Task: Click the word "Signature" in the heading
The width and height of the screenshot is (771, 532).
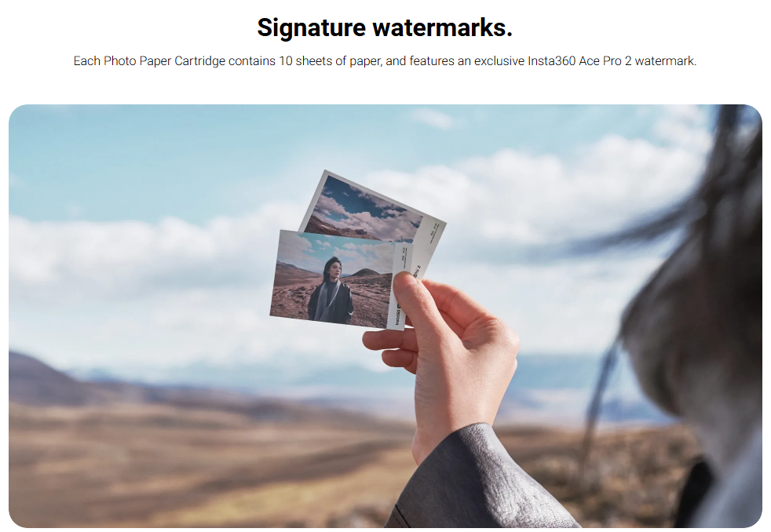Action: 311,27
